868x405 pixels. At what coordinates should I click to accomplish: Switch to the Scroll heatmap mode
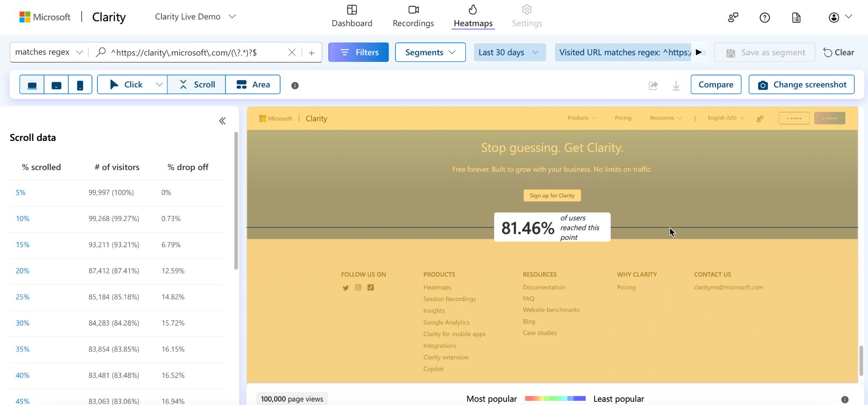tap(196, 84)
